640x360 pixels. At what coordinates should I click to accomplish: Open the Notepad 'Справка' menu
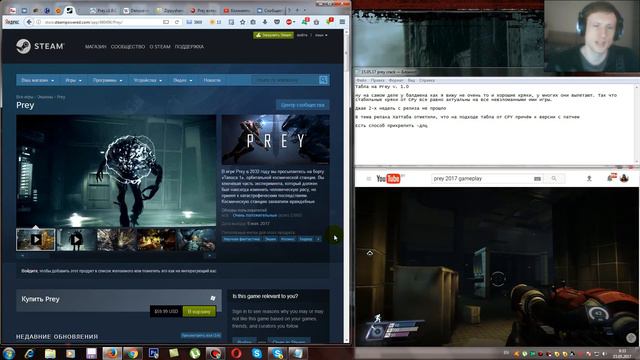[427, 80]
